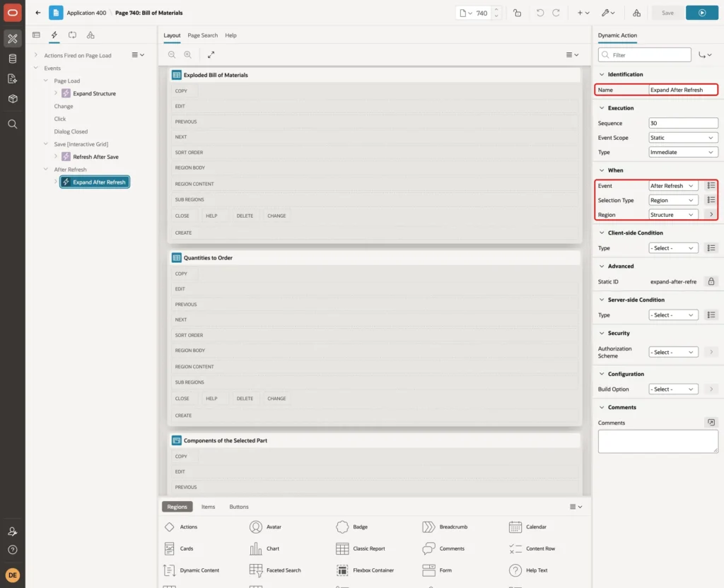Click the Sequence input field
The image size is (724, 588).
click(x=683, y=123)
